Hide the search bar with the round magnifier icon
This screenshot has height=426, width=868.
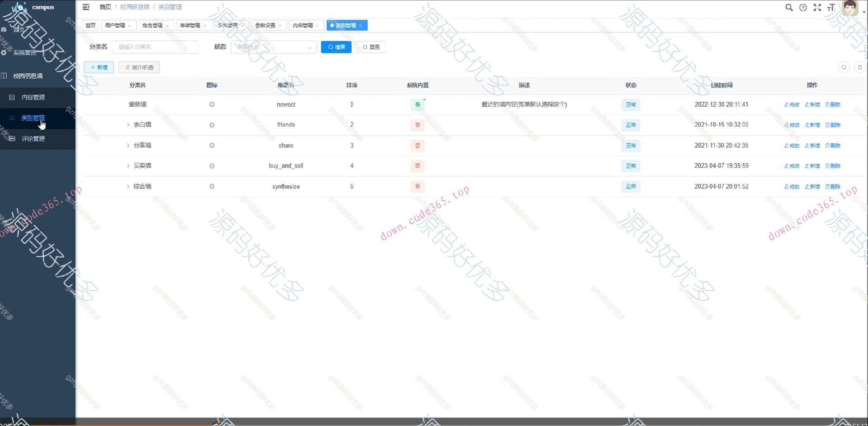pyautogui.click(x=844, y=67)
